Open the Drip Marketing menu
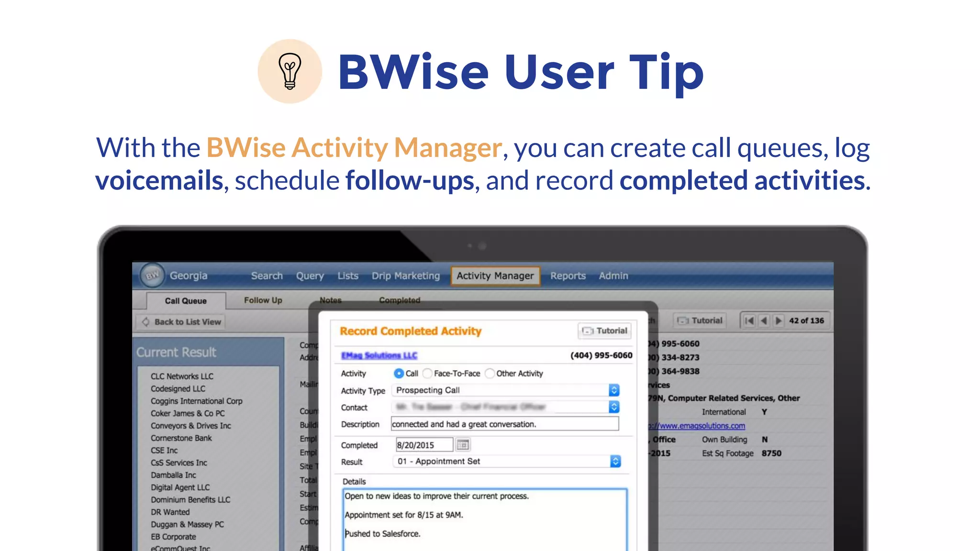The width and height of the screenshot is (980, 551). [405, 276]
